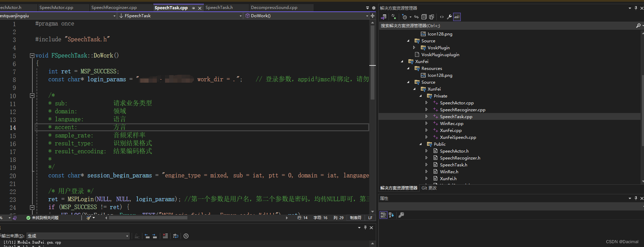Toggle Preview Selected Items button
Viewport: 644px width, 247px height.
pos(457,17)
